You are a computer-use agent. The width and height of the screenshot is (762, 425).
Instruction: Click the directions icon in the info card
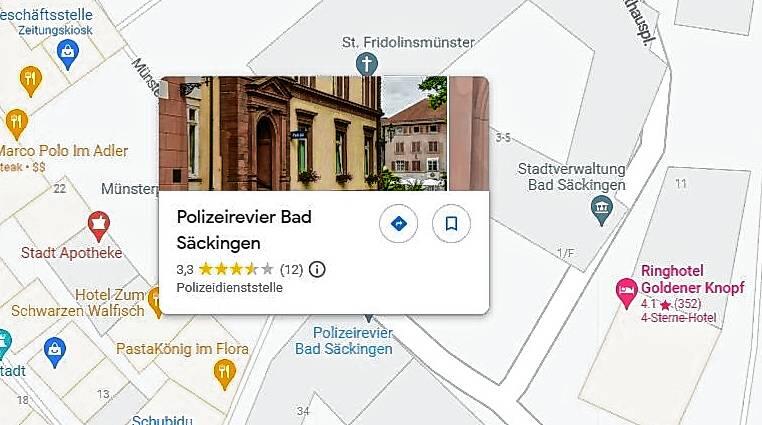pos(398,223)
